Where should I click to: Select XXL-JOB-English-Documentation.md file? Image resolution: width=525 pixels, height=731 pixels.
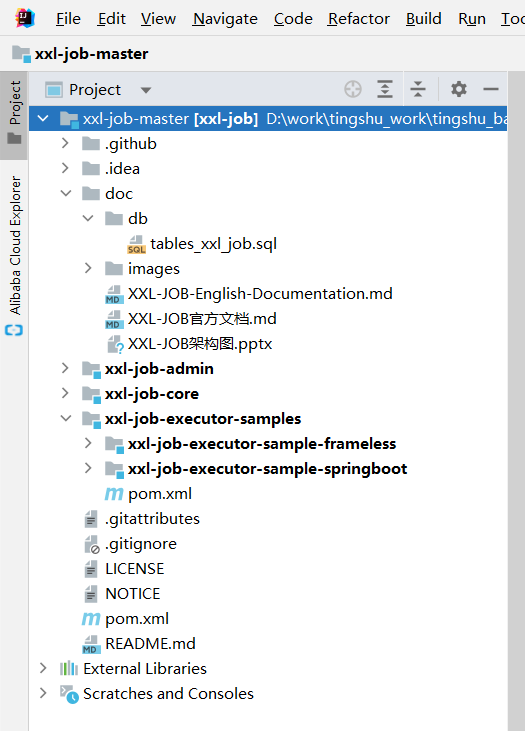pyautogui.click(x=249, y=294)
